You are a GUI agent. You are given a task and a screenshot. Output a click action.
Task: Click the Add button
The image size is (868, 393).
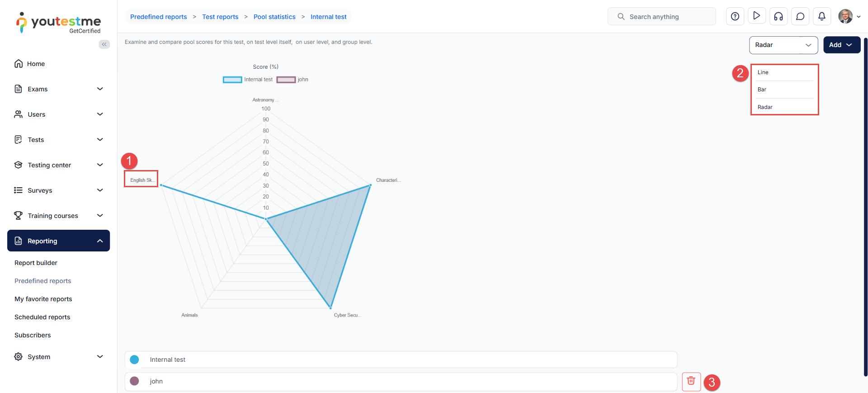point(841,45)
